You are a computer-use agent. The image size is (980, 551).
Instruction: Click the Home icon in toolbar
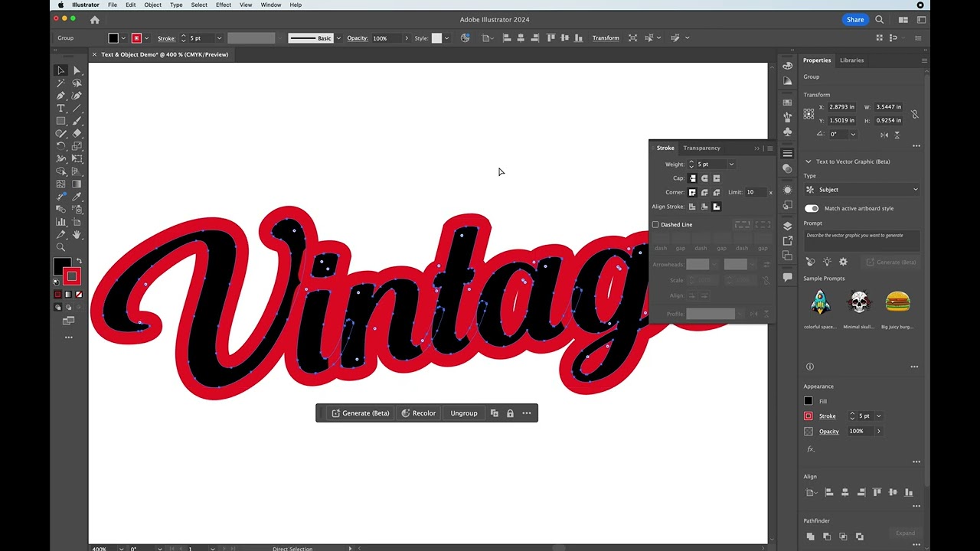pyautogui.click(x=95, y=20)
